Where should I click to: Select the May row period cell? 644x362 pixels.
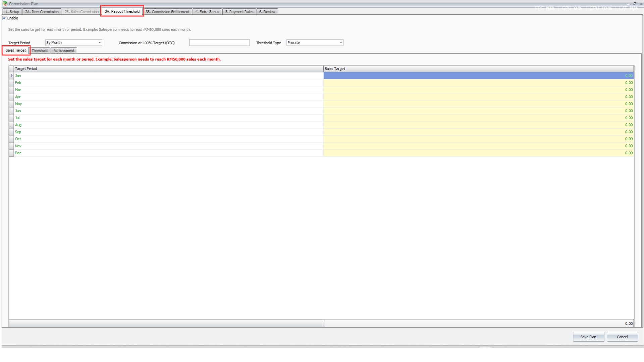169,104
